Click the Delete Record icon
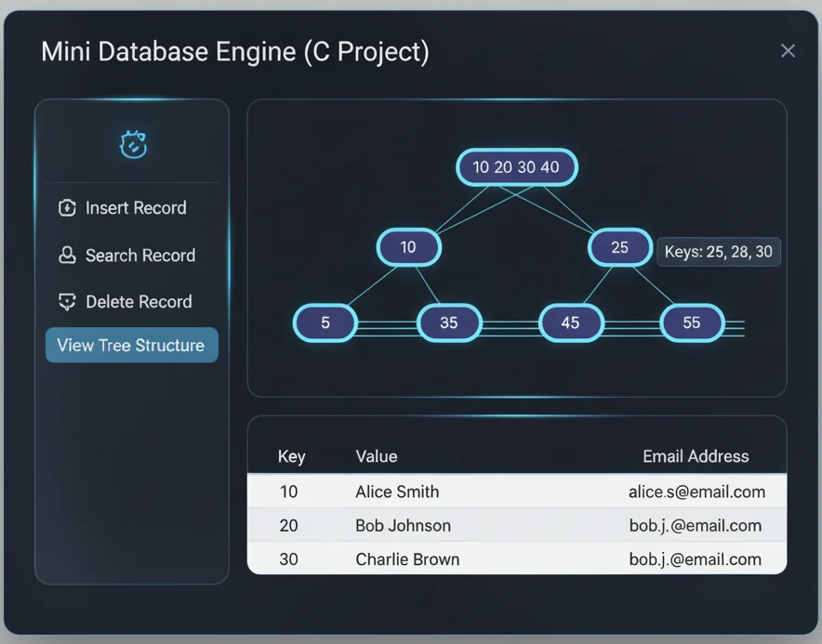Viewport: 822px width, 644px height. click(67, 302)
